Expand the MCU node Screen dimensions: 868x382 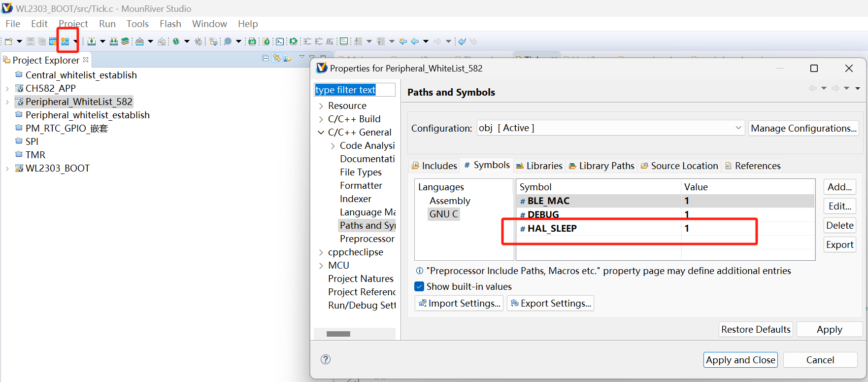coord(321,266)
